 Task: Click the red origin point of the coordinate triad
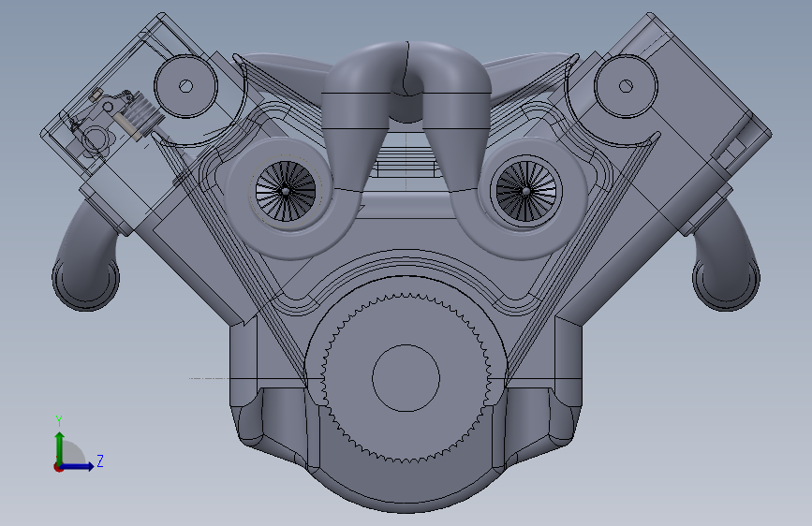pyautogui.click(x=57, y=467)
